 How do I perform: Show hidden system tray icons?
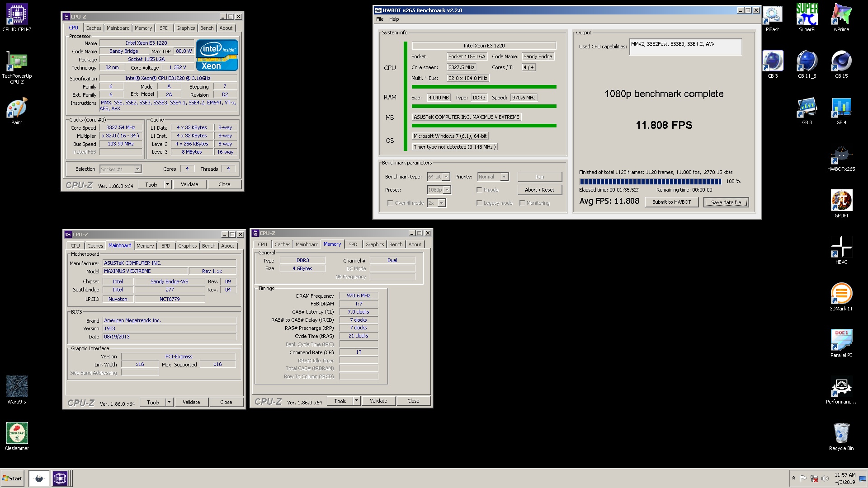(x=793, y=478)
